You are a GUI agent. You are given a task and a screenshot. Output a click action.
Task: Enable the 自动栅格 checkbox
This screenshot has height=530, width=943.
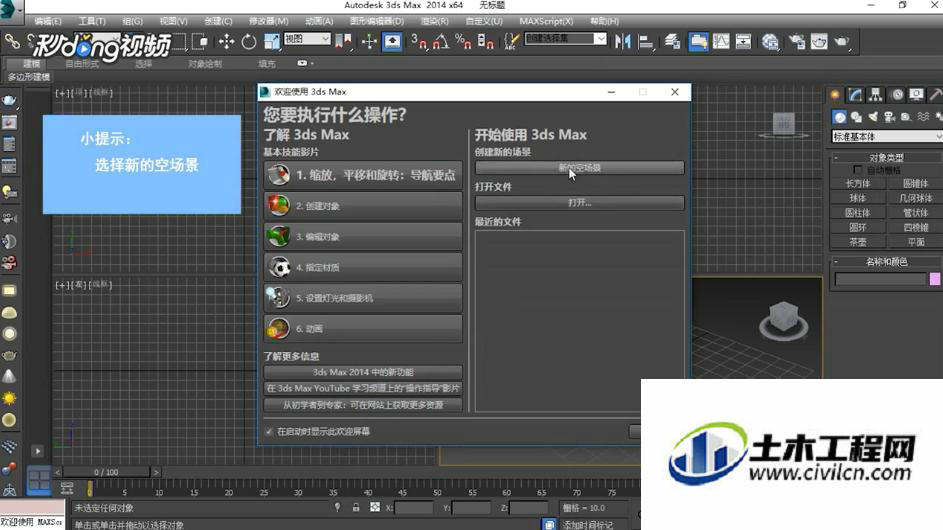point(858,170)
